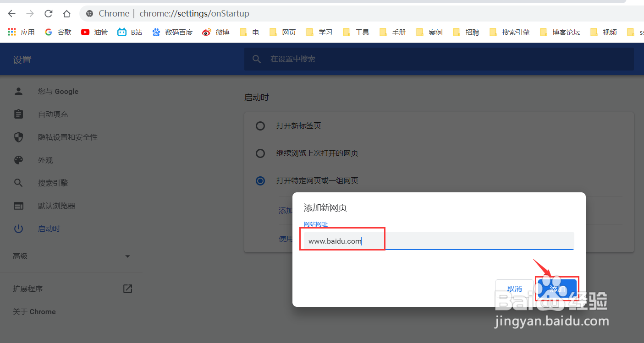
Task: Open the 谷歌 Google bookmark
Action: pyautogui.click(x=58, y=32)
